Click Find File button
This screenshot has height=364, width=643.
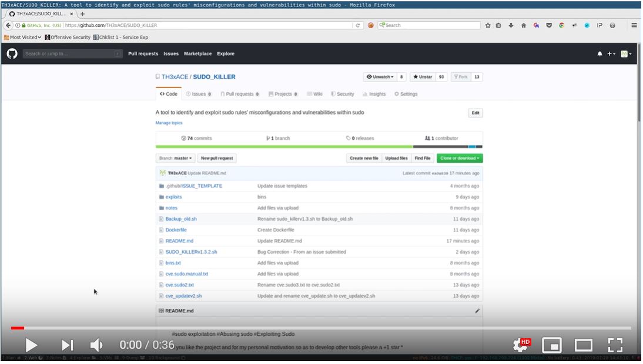click(423, 158)
